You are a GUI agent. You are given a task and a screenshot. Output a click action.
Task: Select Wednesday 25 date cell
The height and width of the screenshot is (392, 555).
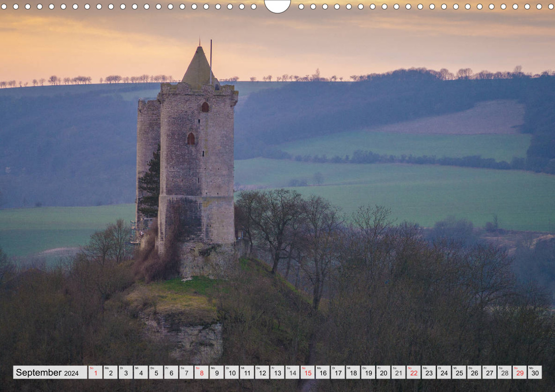pyautogui.click(x=459, y=373)
